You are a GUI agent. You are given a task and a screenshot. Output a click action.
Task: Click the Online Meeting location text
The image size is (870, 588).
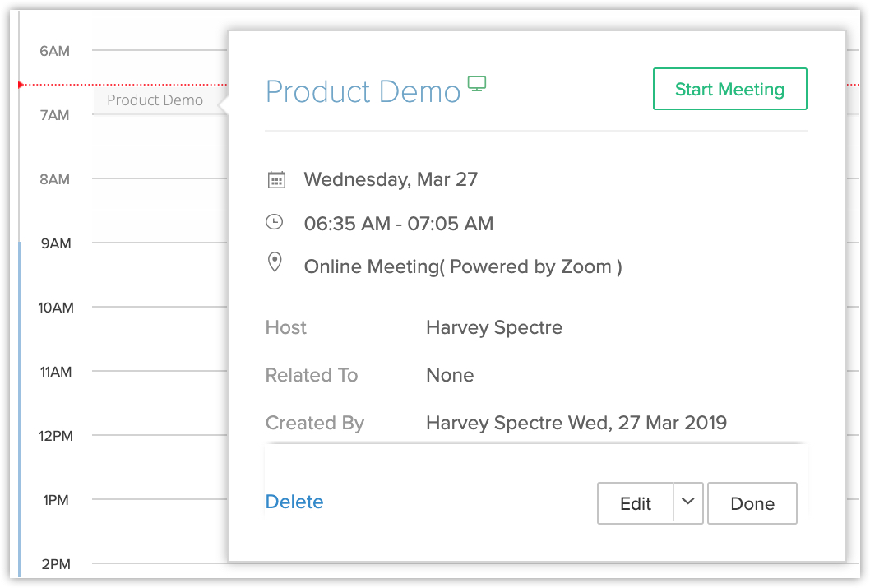click(462, 266)
